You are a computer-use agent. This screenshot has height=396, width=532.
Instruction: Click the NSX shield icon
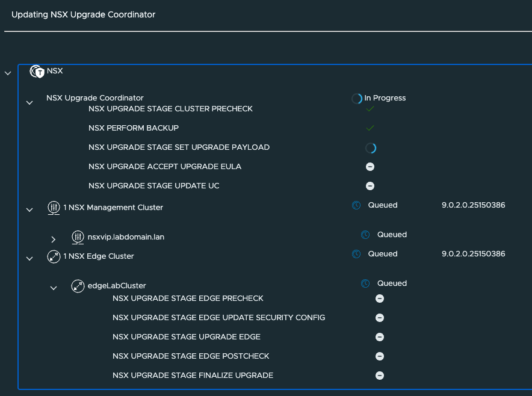coord(37,72)
